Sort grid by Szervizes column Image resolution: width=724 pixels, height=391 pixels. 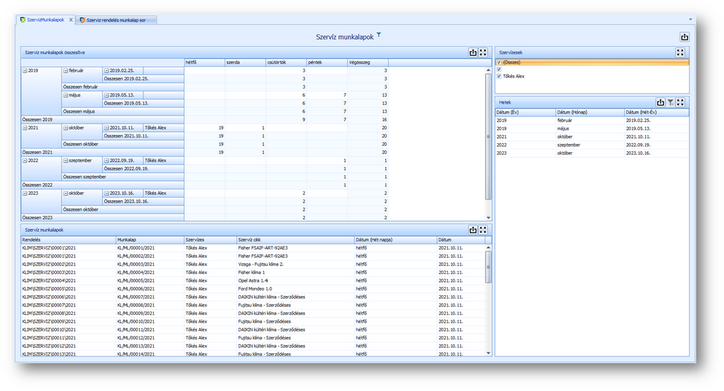click(210, 240)
